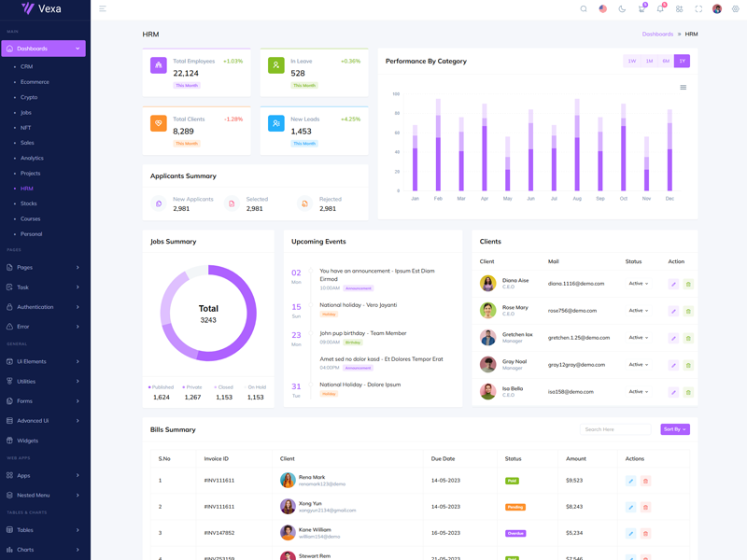The image size is (747, 560).
Task: Click edit icon for Diana Aise
Action: [x=673, y=284]
